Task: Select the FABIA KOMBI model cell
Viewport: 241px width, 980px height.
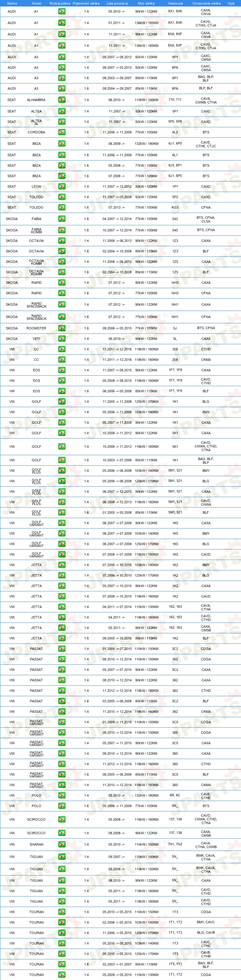Action: (x=37, y=231)
